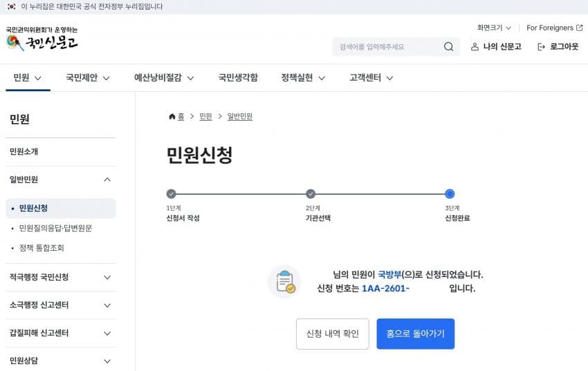Open the 화면크기 dropdown
588x371 pixels.
[494, 28]
